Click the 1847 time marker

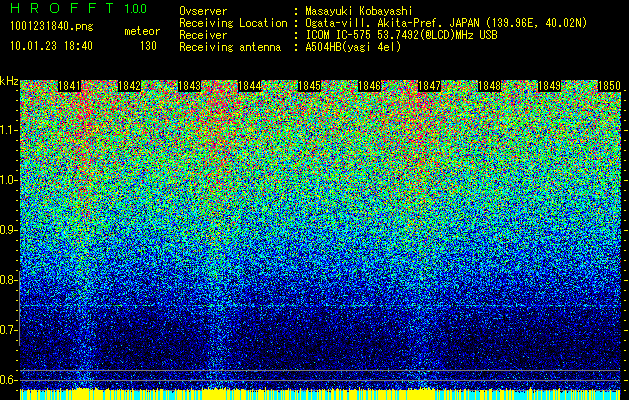click(x=429, y=86)
